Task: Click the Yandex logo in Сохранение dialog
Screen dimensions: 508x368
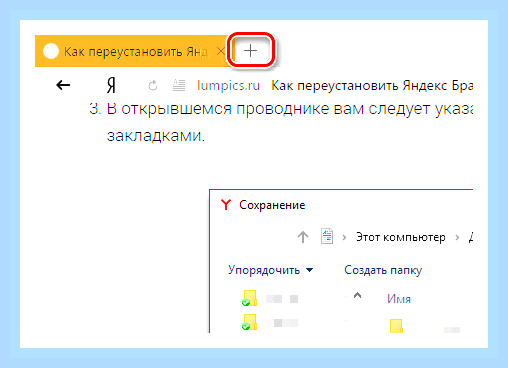Action: click(x=226, y=205)
